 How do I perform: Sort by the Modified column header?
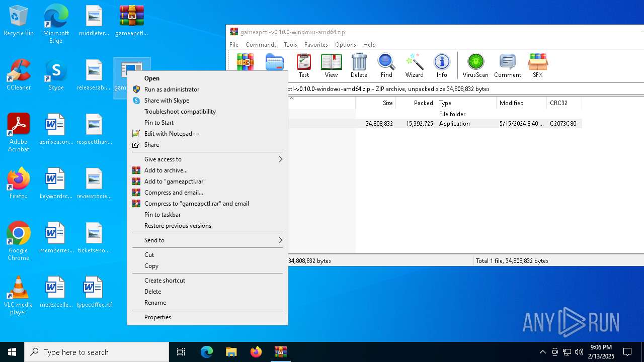[521, 103]
